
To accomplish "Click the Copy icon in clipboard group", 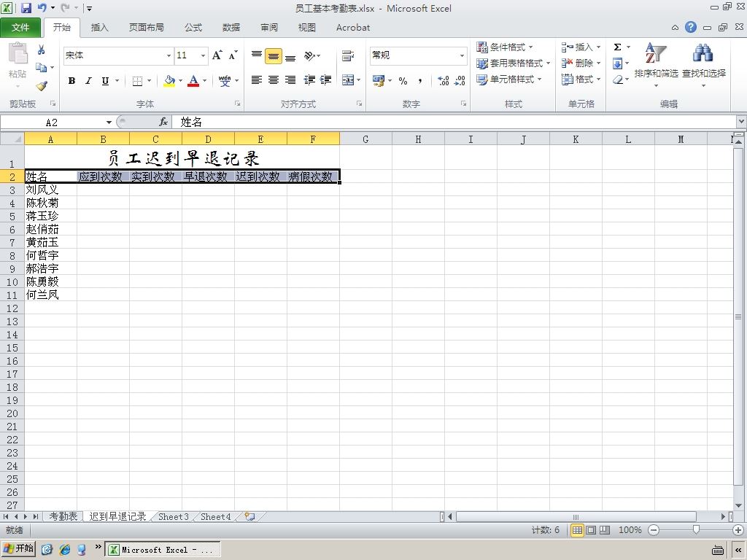I will point(42,68).
